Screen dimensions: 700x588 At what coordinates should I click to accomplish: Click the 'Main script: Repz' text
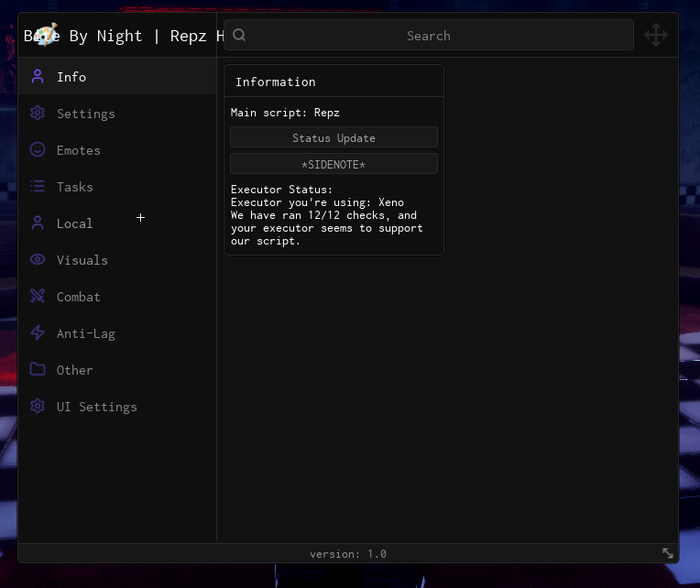pyautogui.click(x=285, y=113)
